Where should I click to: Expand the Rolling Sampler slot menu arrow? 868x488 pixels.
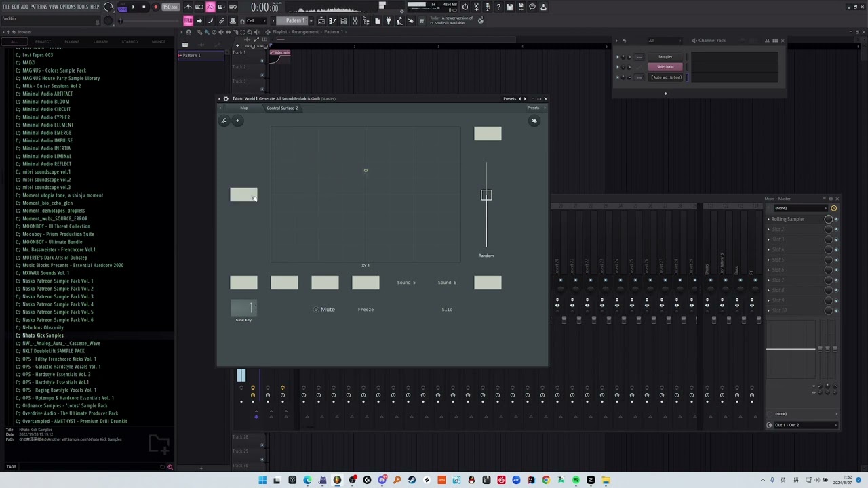[x=769, y=219]
